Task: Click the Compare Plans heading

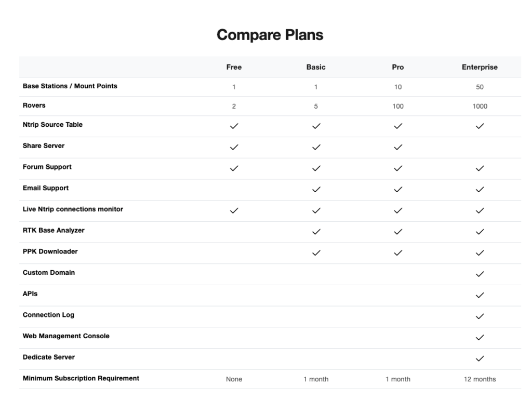Action: (270, 35)
